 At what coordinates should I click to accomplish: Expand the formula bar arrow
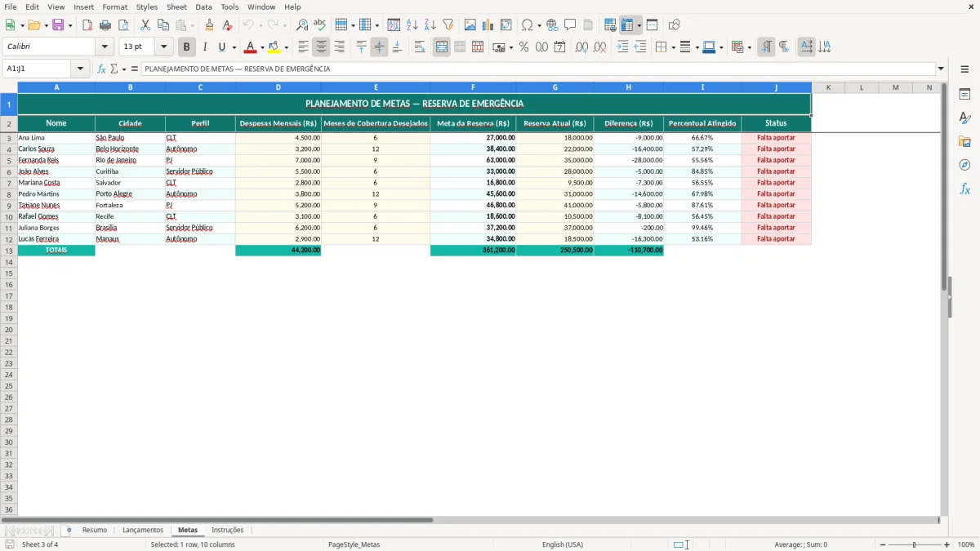point(941,69)
